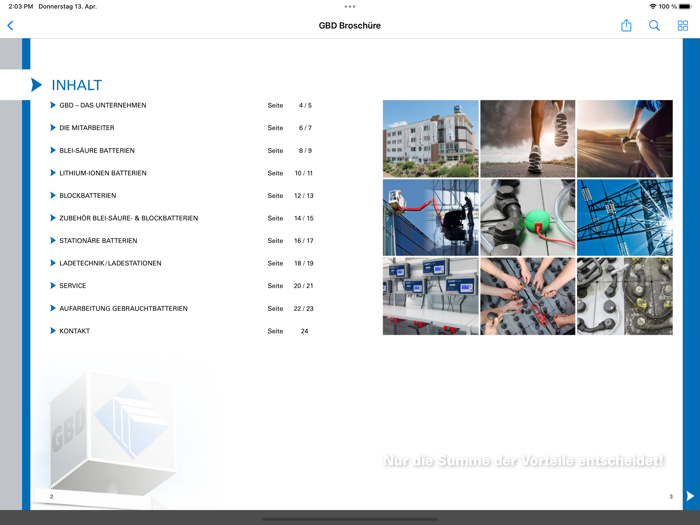Tap the slogan Nur die Summe der Vorteile
Viewport: 700px width, 525px height.
(524, 460)
